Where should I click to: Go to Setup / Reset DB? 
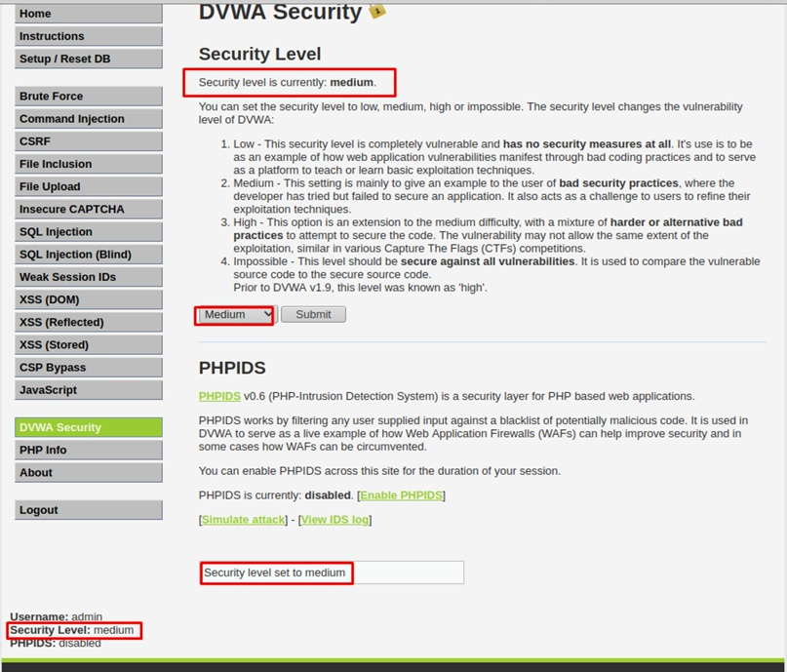[89, 59]
